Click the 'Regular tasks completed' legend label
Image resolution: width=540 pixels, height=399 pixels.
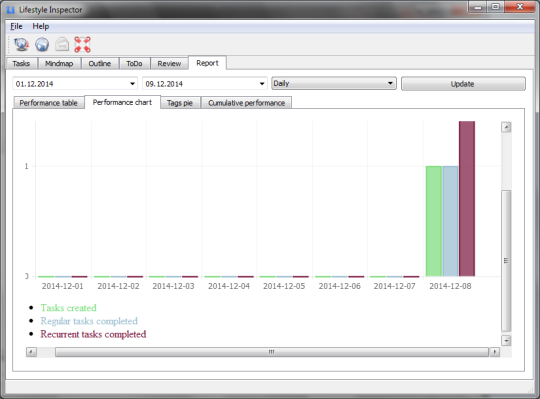[89, 321]
